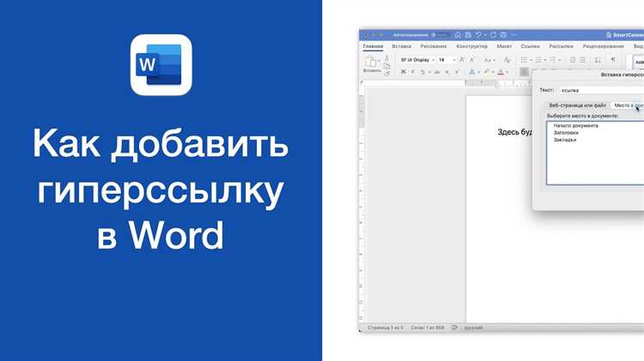Open the Undo history dropdown arrow
The image size is (644, 361).
coord(485,35)
